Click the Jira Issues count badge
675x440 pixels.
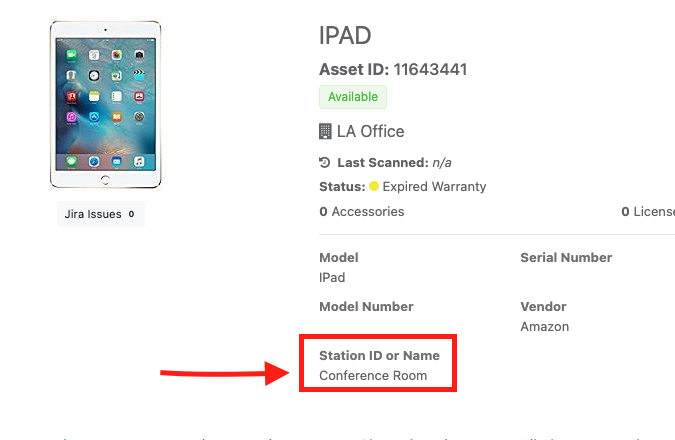[x=131, y=214]
